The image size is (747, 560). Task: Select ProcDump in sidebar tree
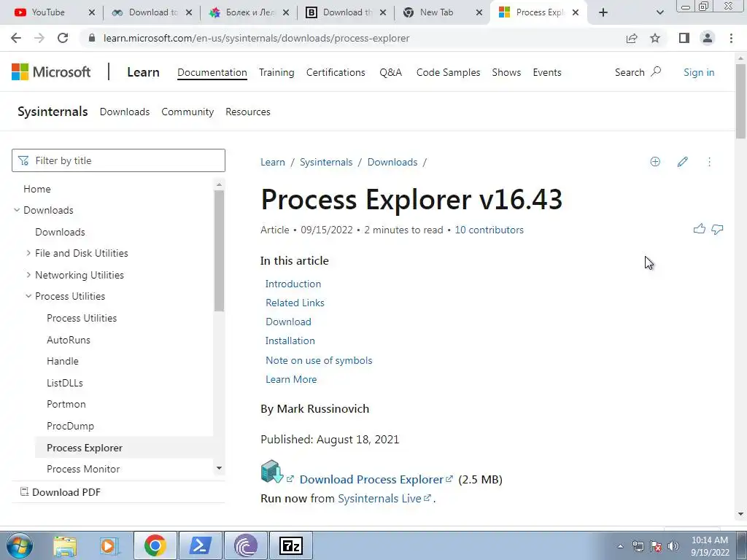tap(70, 426)
